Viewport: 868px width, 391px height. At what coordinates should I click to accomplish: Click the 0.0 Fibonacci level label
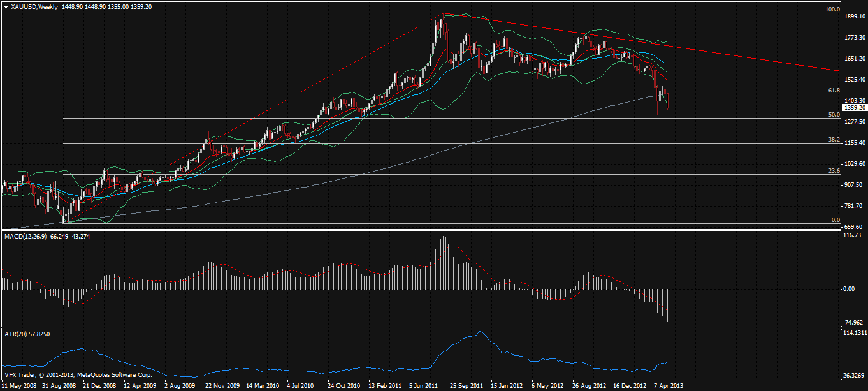point(835,220)
